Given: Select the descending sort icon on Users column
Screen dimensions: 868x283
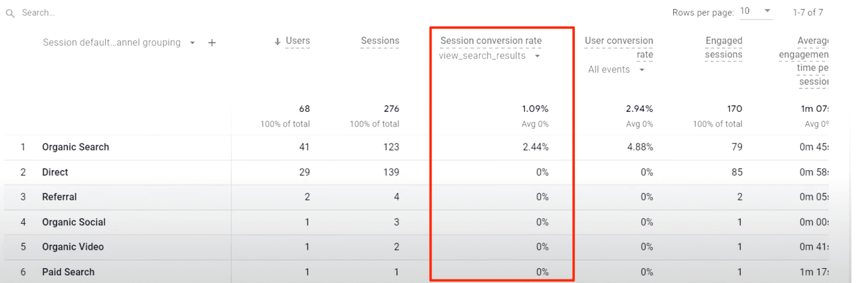Looking at the screenshot, I should pyautogui.click(x=277, y=41).
